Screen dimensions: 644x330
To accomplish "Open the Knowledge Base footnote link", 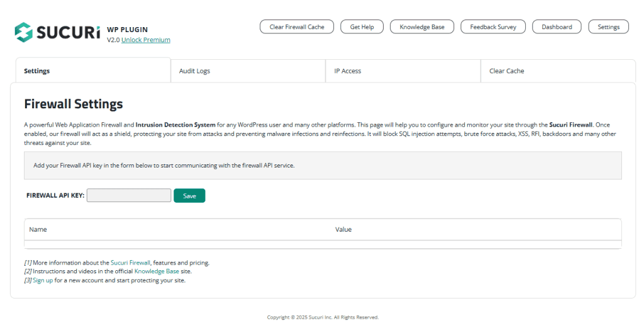I will pyautogui.click(x=157, y=271).
